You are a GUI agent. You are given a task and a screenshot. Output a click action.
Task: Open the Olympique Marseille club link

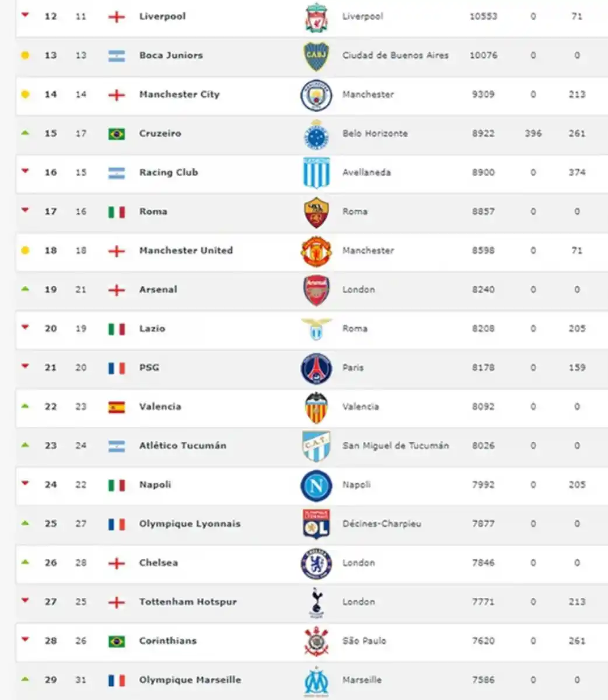tap(190, 680)
